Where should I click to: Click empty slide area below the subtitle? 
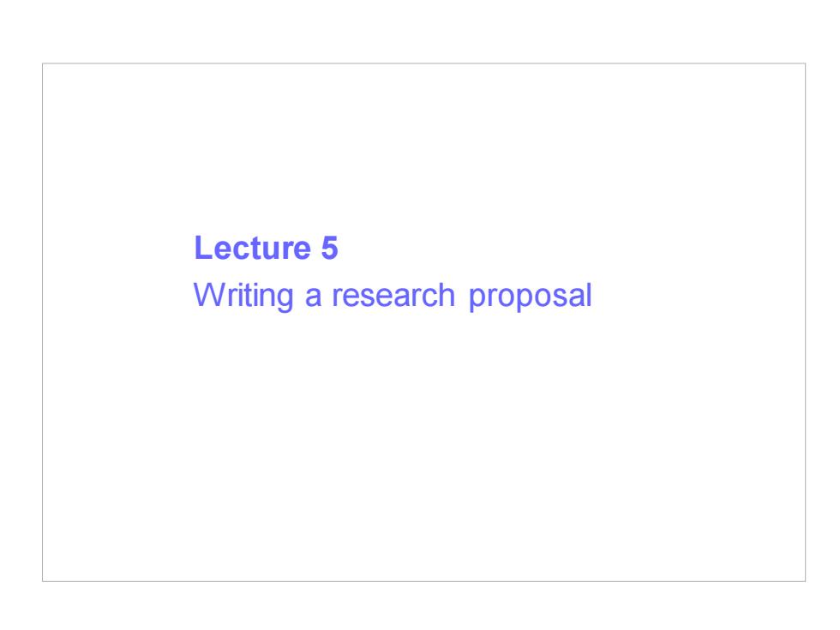tap(423, 445)
